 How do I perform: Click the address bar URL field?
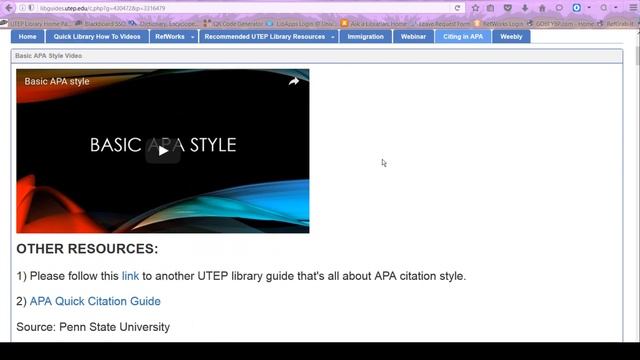point(245,8)
